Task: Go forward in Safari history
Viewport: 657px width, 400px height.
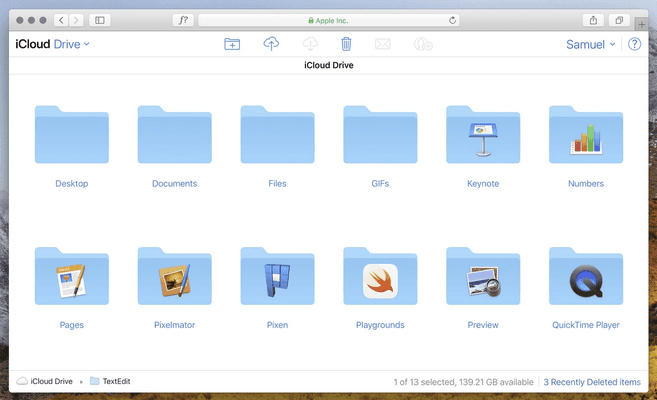Action: [76, 20]
